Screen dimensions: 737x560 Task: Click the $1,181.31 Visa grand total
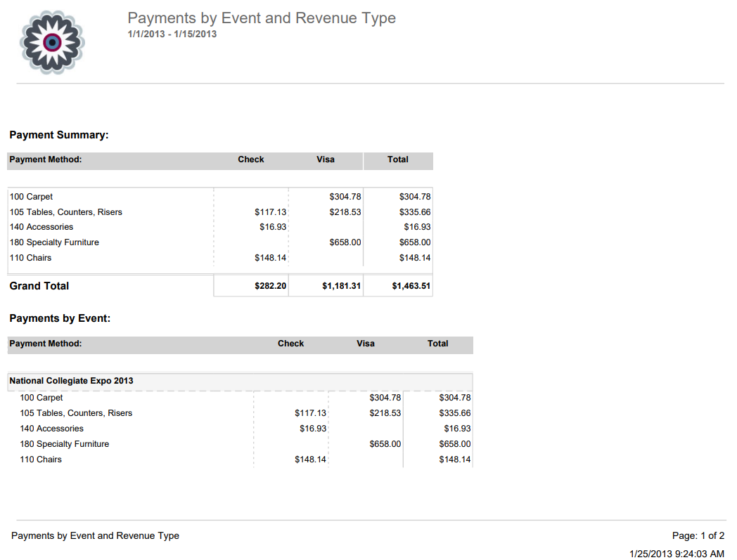tap(341, 286)
